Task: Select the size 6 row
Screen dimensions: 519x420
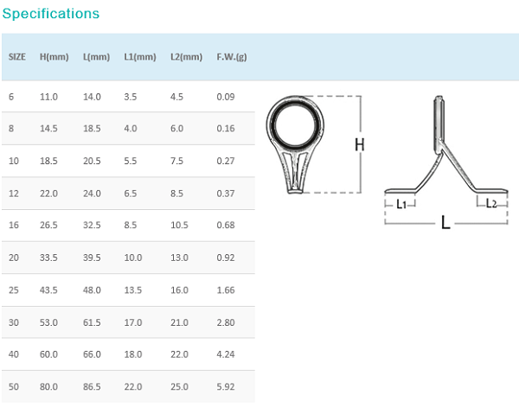Action: click(x=128, y=97)
